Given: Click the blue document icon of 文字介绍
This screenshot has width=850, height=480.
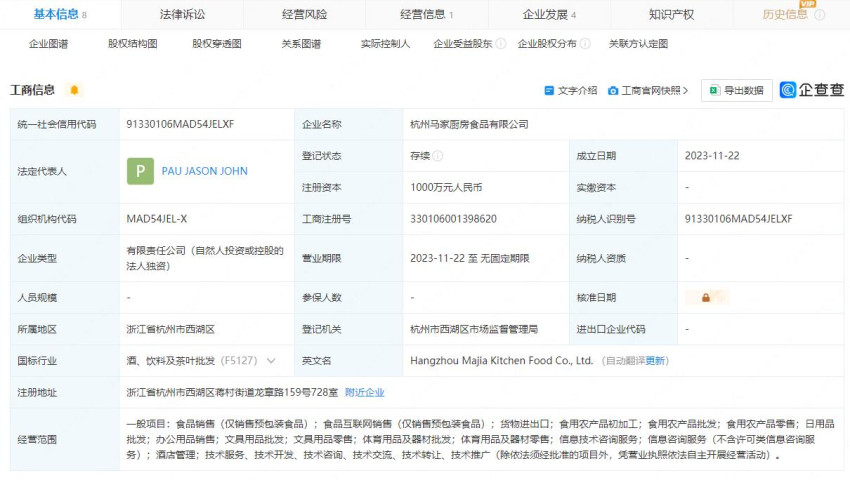Looking at the screenshot, I should (549, 91).
